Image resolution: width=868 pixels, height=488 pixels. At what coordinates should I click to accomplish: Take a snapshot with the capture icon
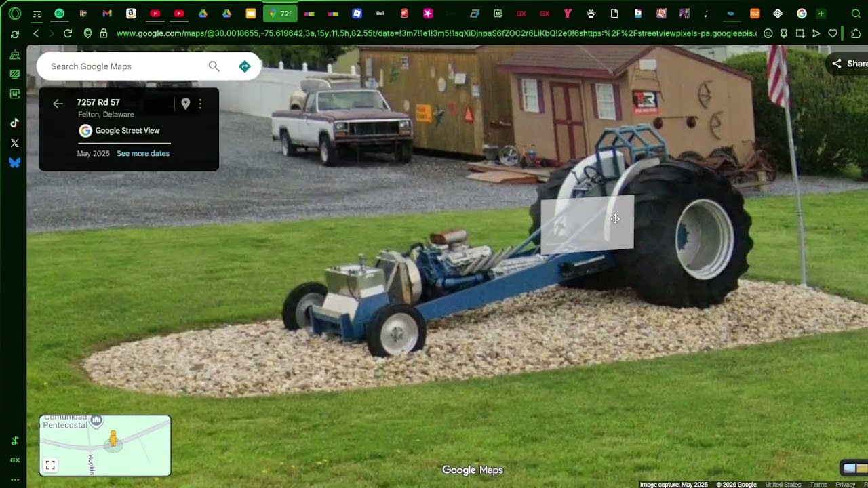(x=800, y=33)
